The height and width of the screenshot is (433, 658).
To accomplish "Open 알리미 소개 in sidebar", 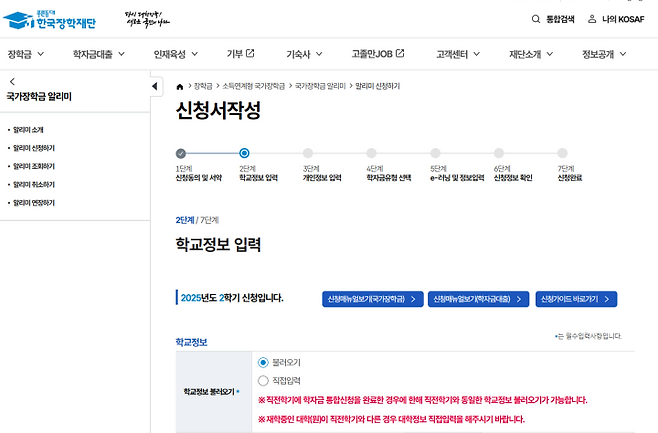I will pos(28,130).
